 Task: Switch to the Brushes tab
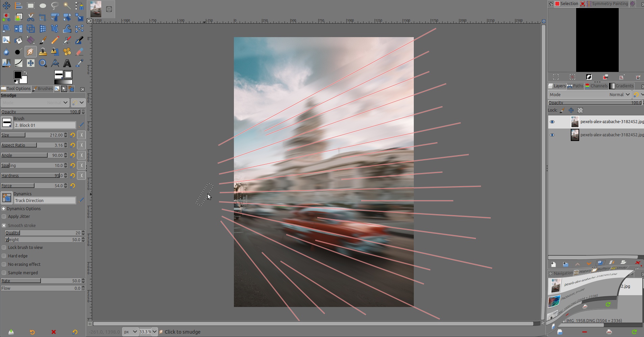[x=43, y=89]
